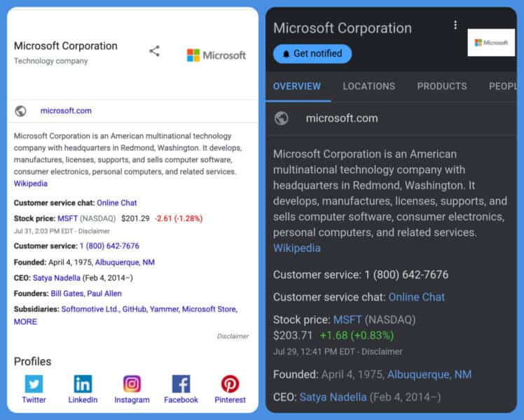Viewport: 524px width, 420px height.
Task: Click the Microsoft logo thumbnail in dark panel
Action: 491,43
